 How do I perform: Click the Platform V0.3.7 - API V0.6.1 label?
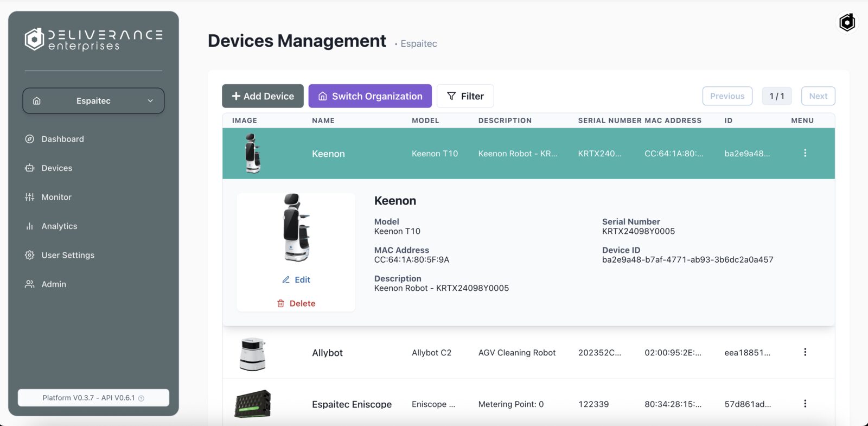click(88, 398)
